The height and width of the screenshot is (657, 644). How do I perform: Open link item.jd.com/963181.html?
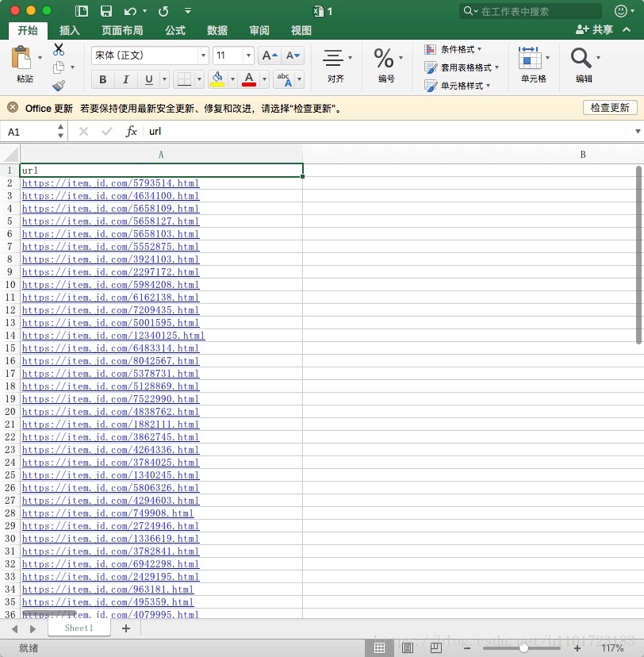[108, 590]
